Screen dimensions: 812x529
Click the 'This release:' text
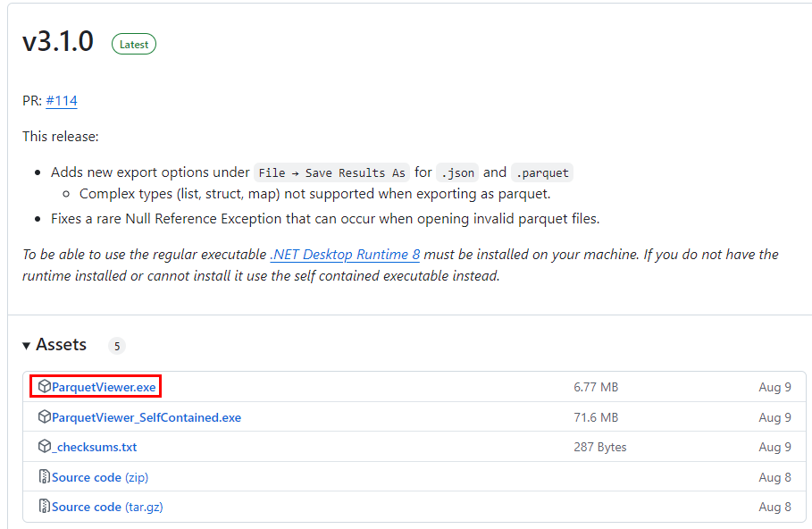60,136
